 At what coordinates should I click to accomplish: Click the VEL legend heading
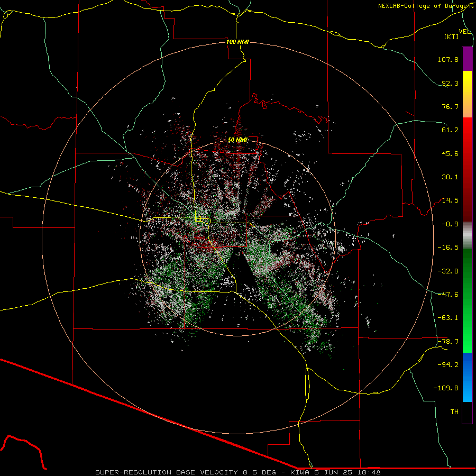click(x=464, y=32)
